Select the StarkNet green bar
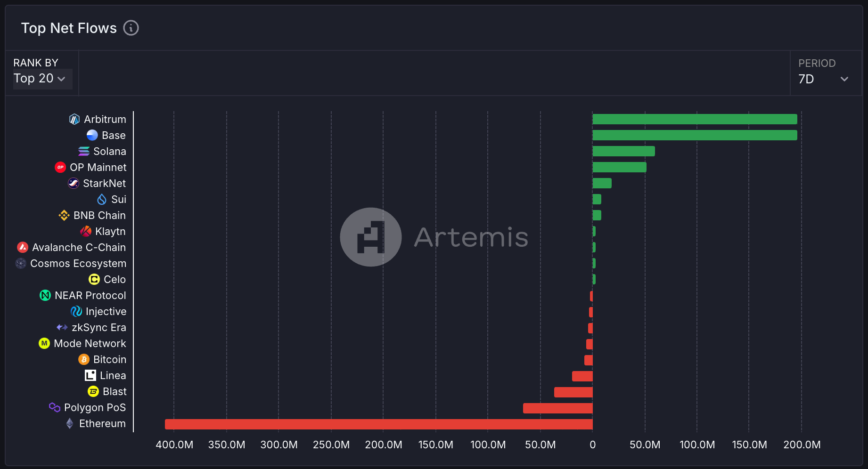868x469 pixels. tap(602, 183)
